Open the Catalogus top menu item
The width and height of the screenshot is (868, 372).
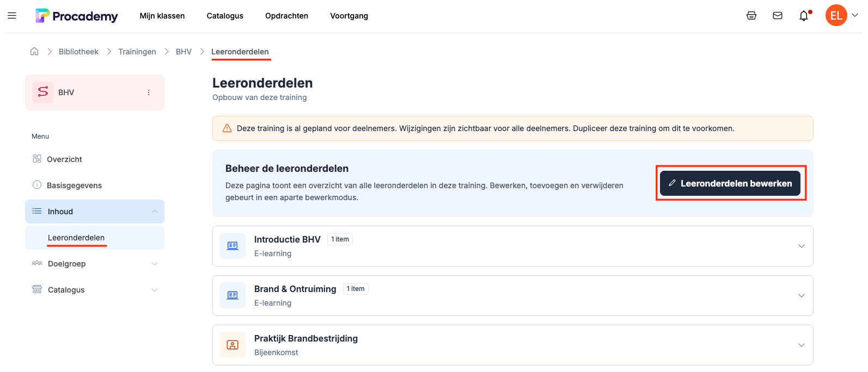tap(225, 16)
